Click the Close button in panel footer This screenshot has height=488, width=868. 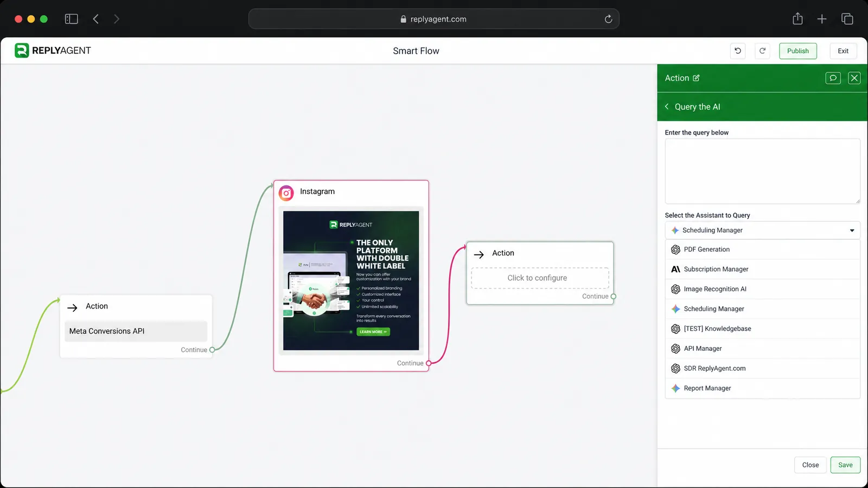(x=810, y=465)
